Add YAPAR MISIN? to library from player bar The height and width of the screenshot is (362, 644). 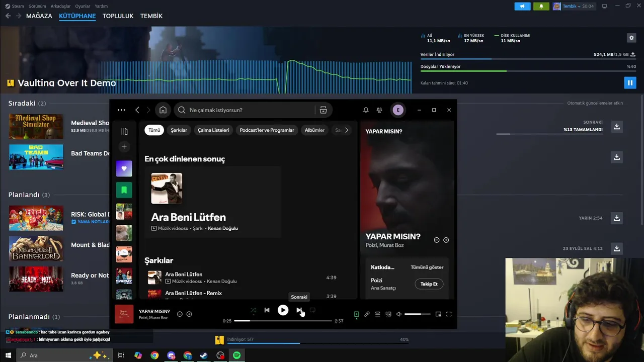click(189, 314)
